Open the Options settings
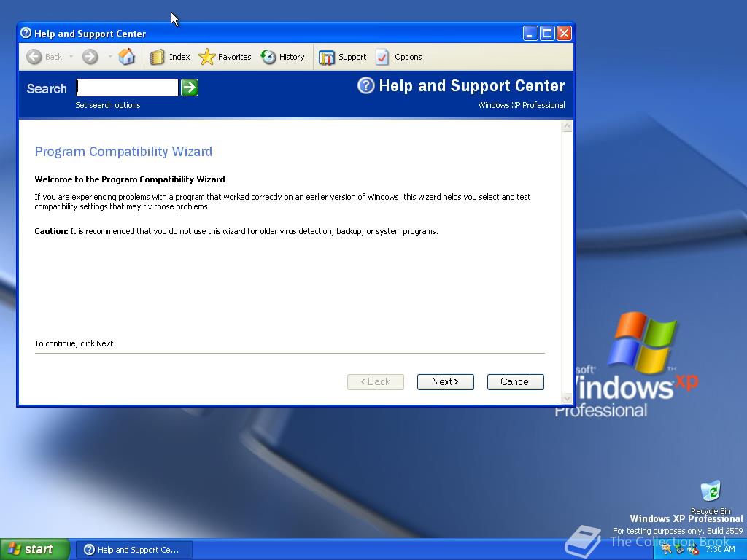Image resolution: width=747 pixels, height=560 pixels. click(398, 57)
